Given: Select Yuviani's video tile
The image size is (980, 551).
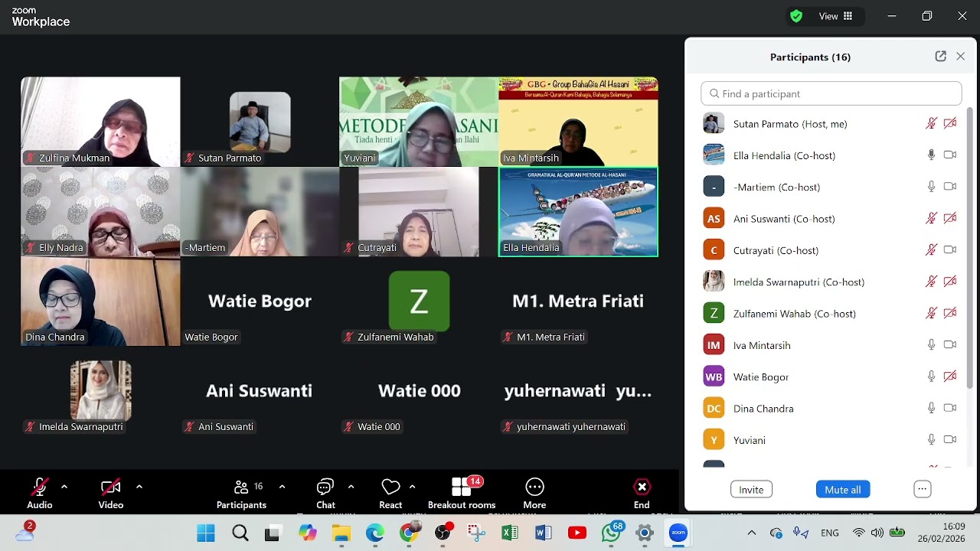Looking at the screenshot, I should pos(419,122).
